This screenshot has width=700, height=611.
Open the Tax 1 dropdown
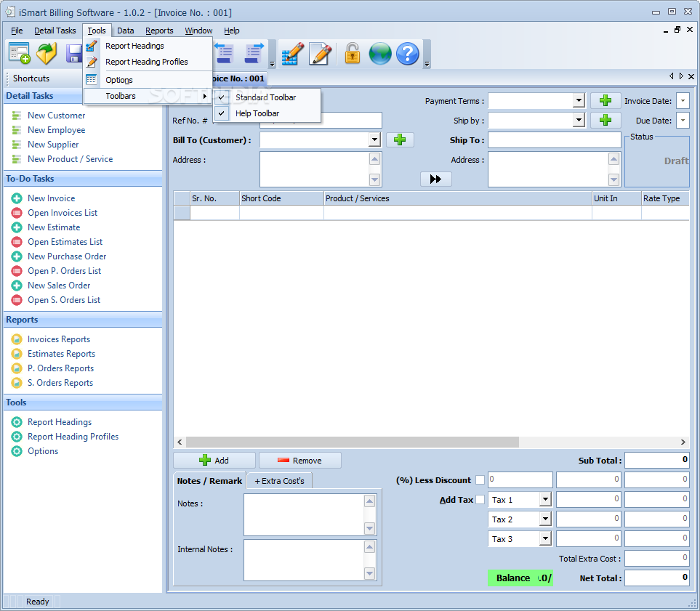[x=545, y=499]
